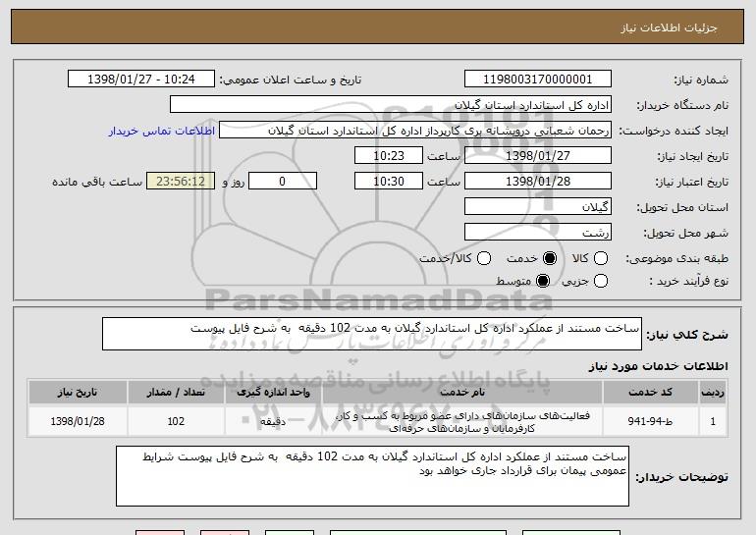Viewport: 756px width, 535px height.
Task: Click the اطلاعات خدمات مورد نیاز section heading
Action: pyautogui.click(x=658, y=366)
